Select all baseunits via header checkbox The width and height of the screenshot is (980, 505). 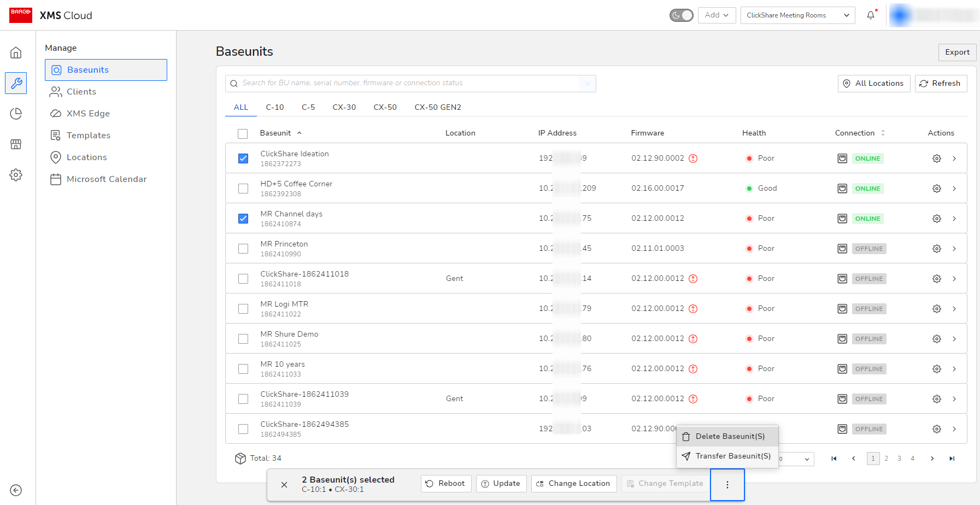point(243,133)
